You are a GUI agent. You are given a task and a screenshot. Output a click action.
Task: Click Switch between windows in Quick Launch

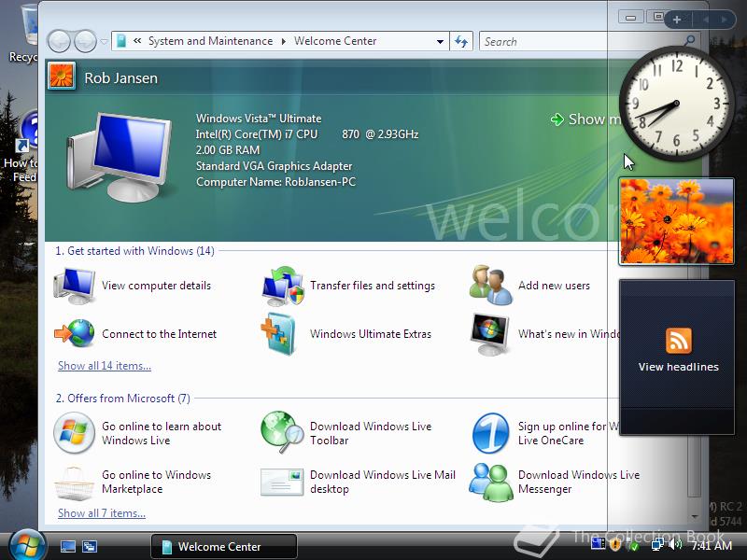click(89, 546)
